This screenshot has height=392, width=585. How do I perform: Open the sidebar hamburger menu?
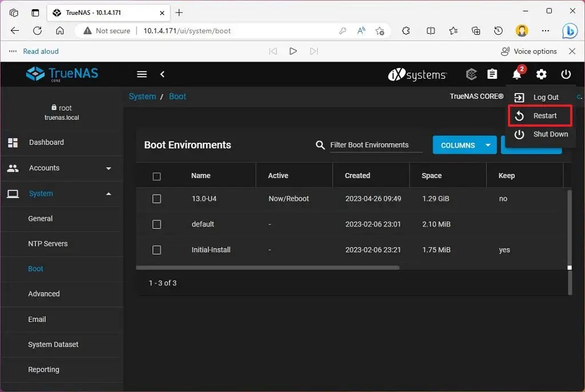[x=142, y=74]
